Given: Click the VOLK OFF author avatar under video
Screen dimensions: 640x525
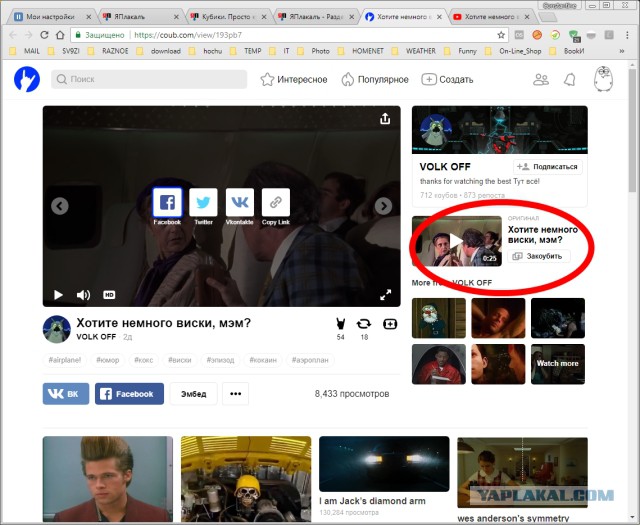Looking at the screenshot, I should pos(57,329).
